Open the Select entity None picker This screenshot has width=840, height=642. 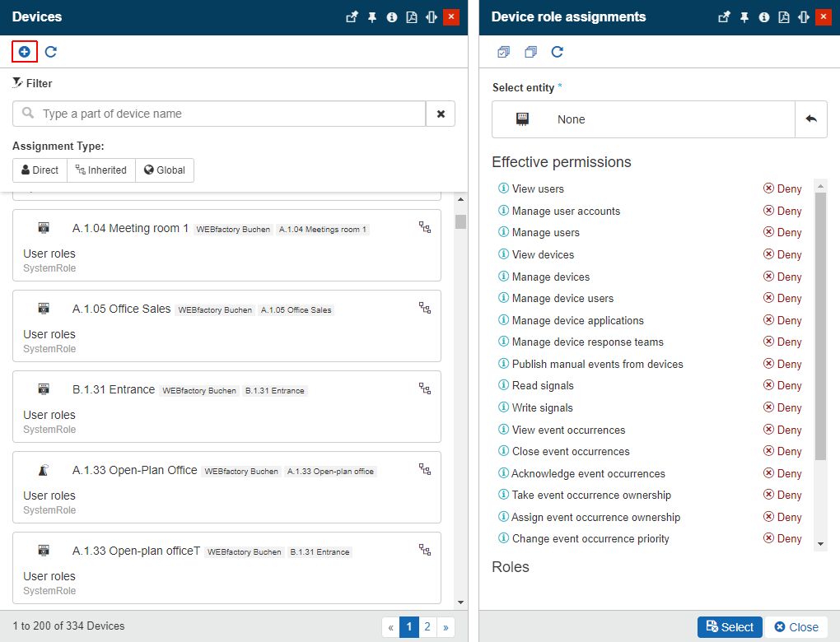pos(643,119)
